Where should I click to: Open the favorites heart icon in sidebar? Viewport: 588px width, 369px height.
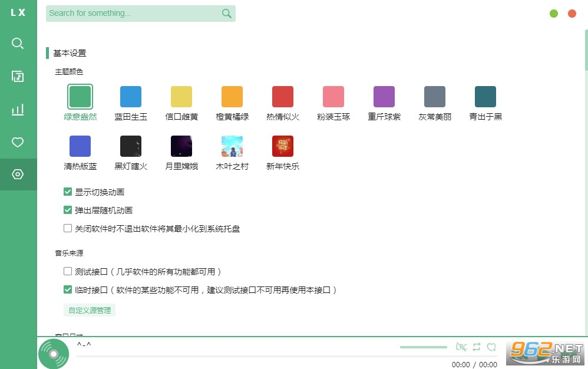18,142
